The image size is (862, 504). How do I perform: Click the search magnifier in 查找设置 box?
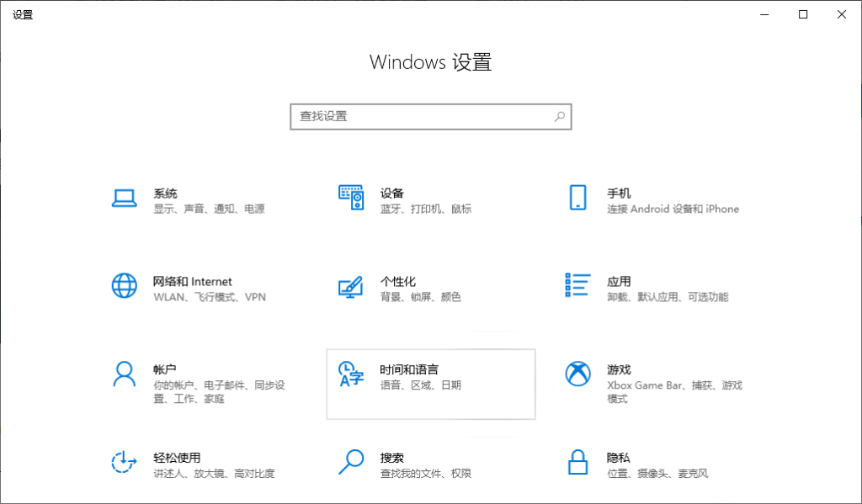point(559,116)
